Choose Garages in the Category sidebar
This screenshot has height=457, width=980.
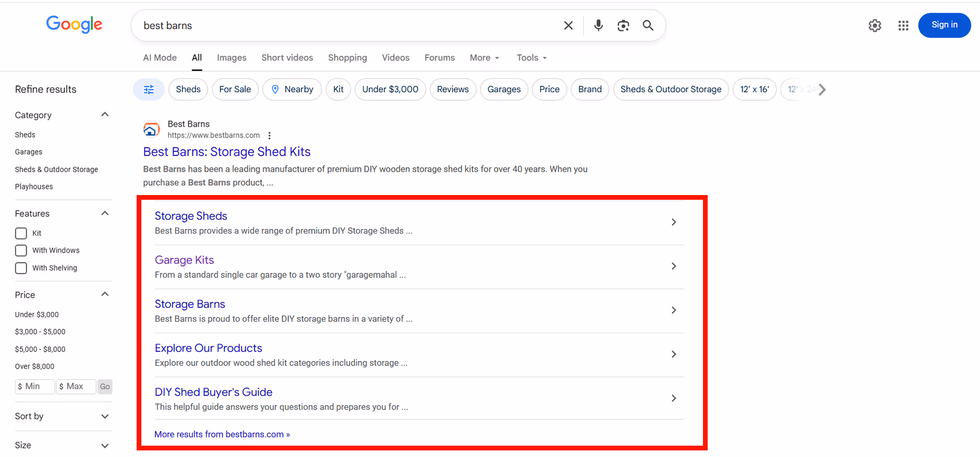point(29,152)
